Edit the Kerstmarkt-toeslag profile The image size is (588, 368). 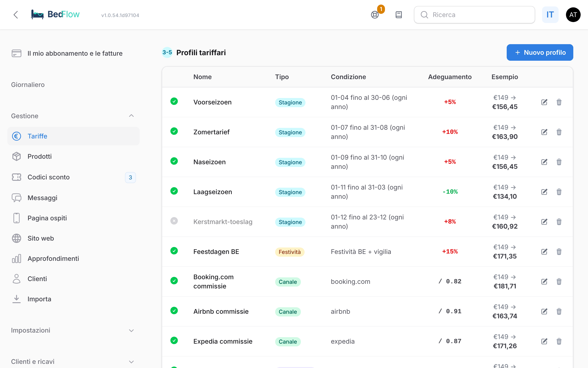click(x=544, y=222)
